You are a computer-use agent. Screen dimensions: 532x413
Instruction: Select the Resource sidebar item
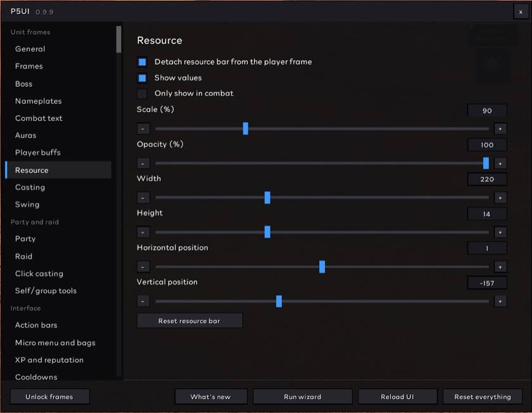click(x=58, y=170)
